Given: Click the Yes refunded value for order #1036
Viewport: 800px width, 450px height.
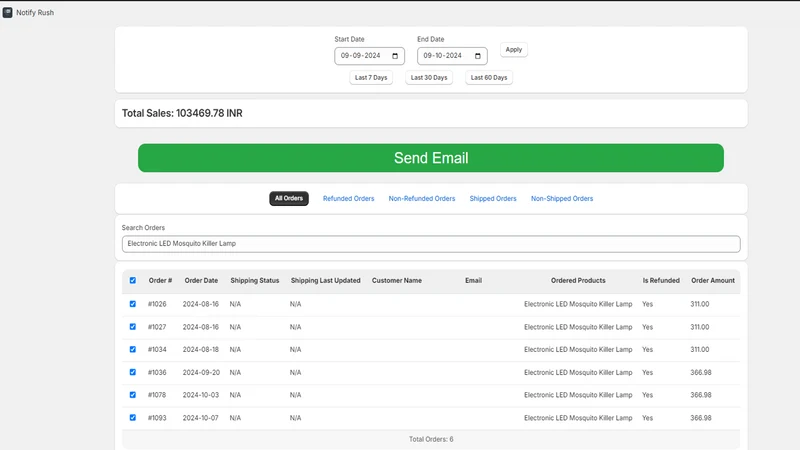Looking at the screenshot, I should coord(647,372).
